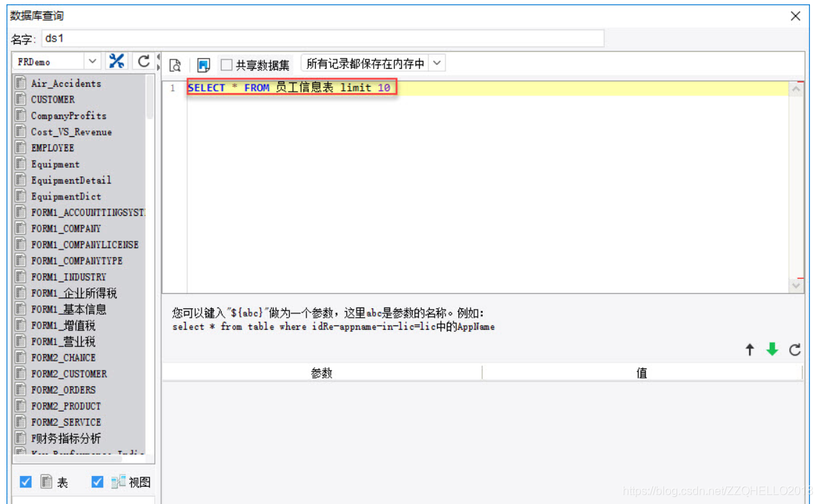Click the save dataset icon in the toolbar
820x504 pixels.
tap(203, 65)
